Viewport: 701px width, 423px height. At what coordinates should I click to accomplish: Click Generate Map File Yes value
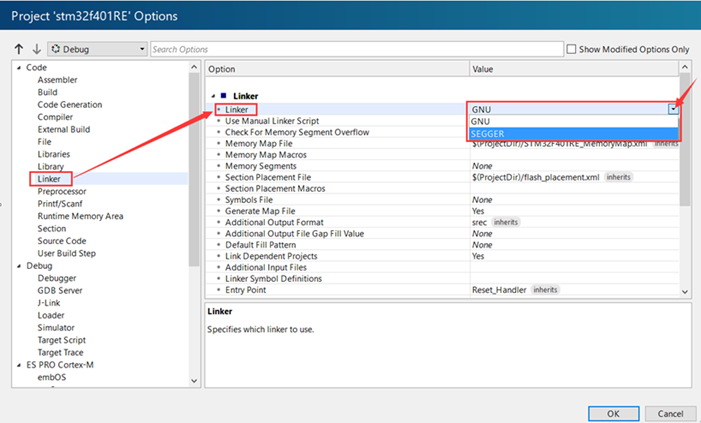click(x=478, y=211)
